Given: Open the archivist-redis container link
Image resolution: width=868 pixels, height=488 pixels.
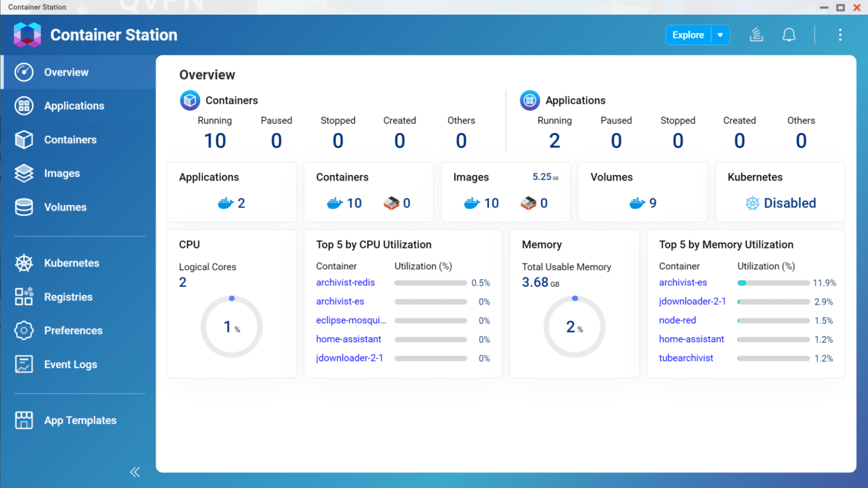Looking at the screenshot, I should [x=345, y=282].
